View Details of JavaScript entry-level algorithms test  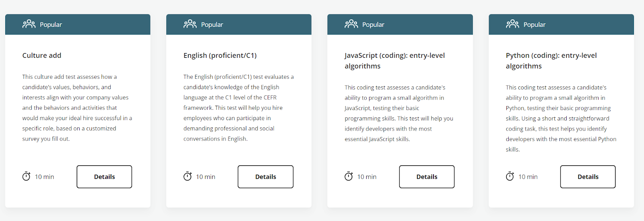pyautogui.click(x=427, y=177)
